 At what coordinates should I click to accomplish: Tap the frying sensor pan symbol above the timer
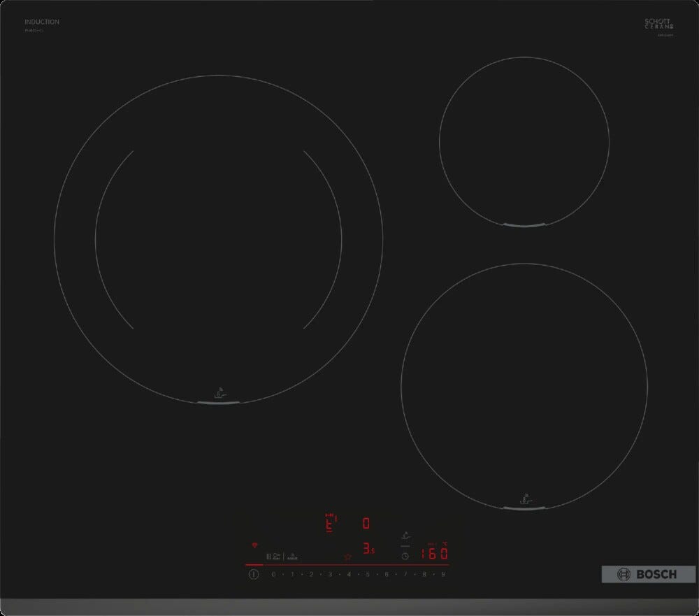[x=405, y=536]
